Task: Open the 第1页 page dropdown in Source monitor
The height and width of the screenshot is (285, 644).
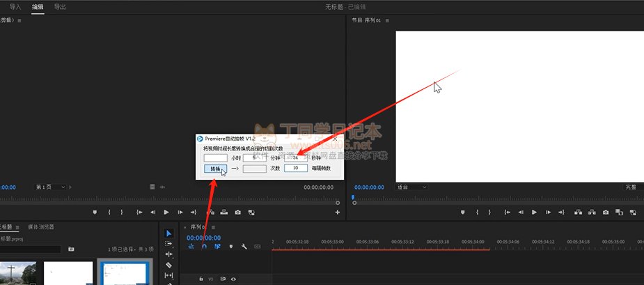Action: (53, 187)
